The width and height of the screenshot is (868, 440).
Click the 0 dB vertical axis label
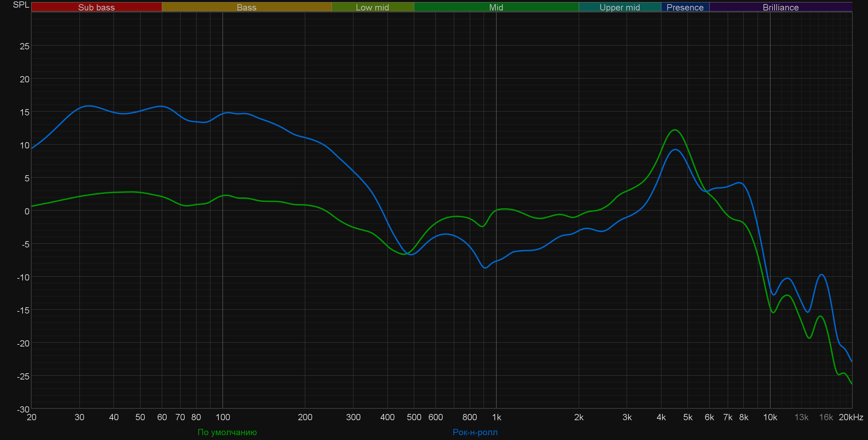click(x=27, y=211)
